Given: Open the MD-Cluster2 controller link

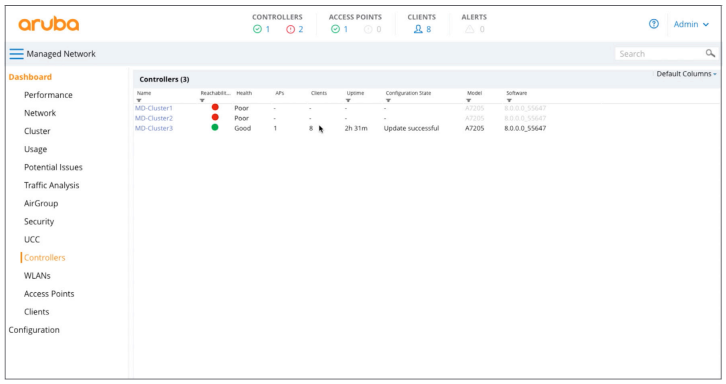Looking at the screenshot, I should [154, 118].
